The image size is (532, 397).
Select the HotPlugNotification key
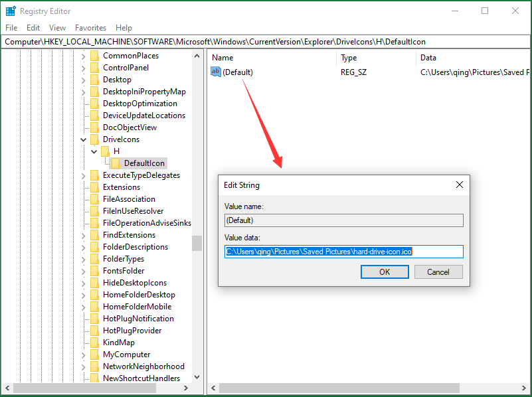pos(138,319)
